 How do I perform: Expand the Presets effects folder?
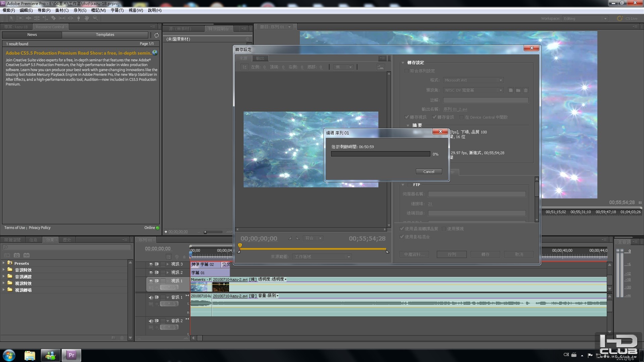[4, 263]
